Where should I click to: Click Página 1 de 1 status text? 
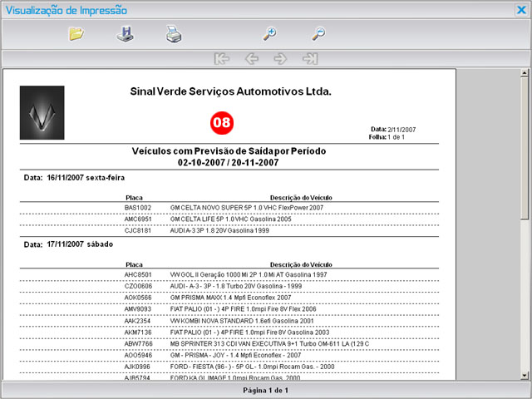click(266, 391)
